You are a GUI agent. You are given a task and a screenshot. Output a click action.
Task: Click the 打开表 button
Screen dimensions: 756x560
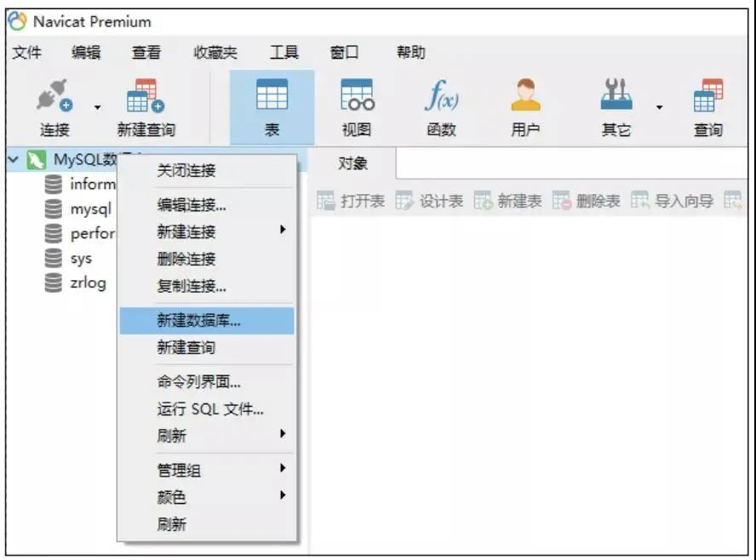(x=351, y=201)
